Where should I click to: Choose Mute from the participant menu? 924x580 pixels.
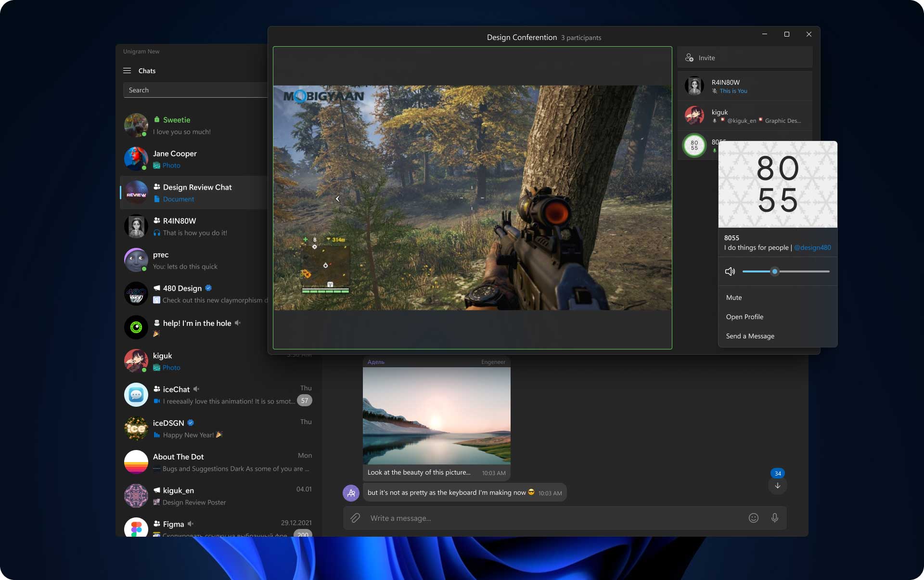tap(778, 297)
